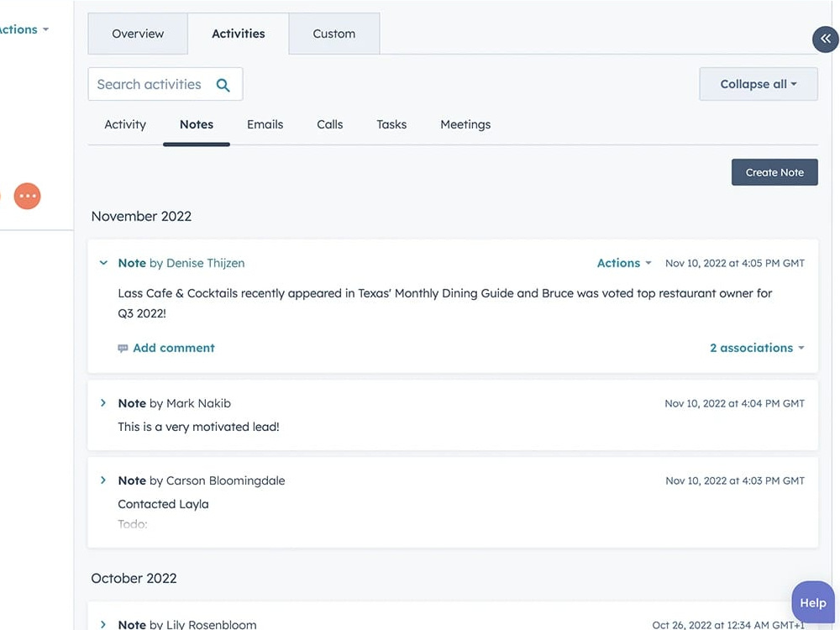Screen dimensions: 840x630
Task: Select the Notes filter tab
Action: pyautogui.click(x=197, y=124)
